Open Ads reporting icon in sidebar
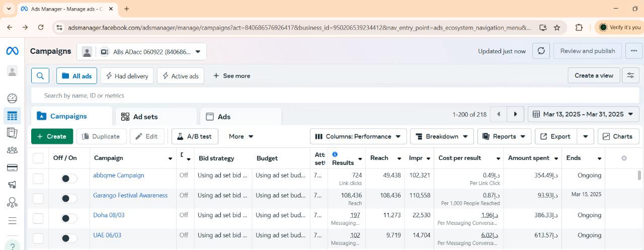Screen dimensions: 644x250 [x=12, y=133]
